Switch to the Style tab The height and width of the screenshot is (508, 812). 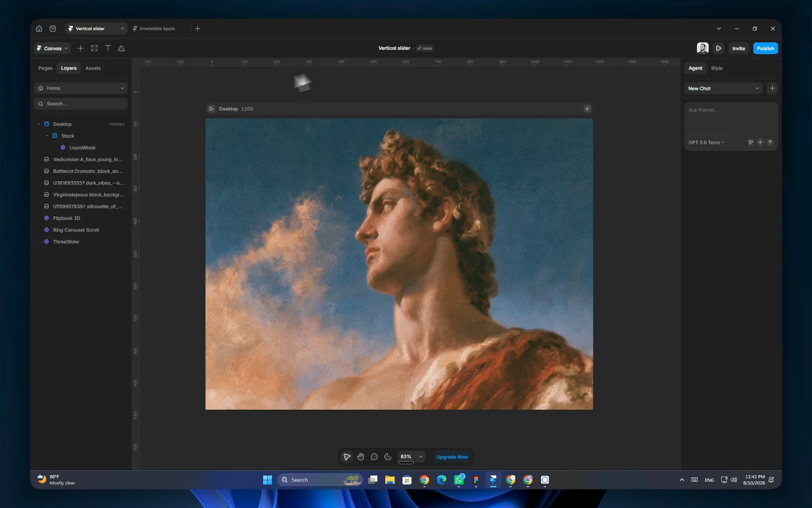point(717,68)
